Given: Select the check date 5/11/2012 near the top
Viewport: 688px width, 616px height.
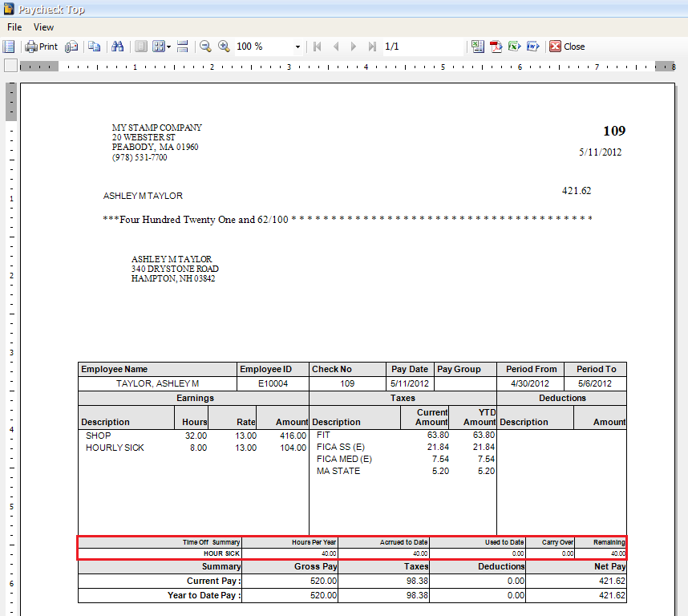Looking at the screenshot, I should point(601,152).
